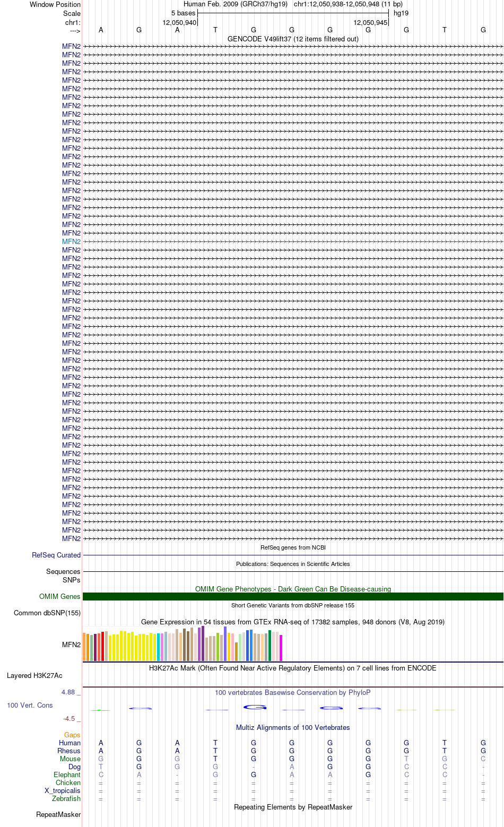504x827 pixels.
Task: Select the Chicken alignment row label
Action: click(68, 782)
